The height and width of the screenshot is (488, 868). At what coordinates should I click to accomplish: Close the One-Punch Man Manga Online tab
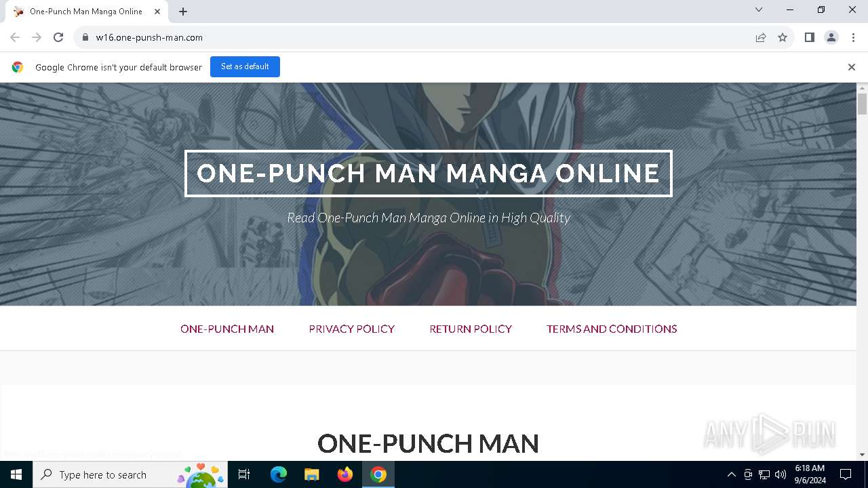click(x=157, y=12)
